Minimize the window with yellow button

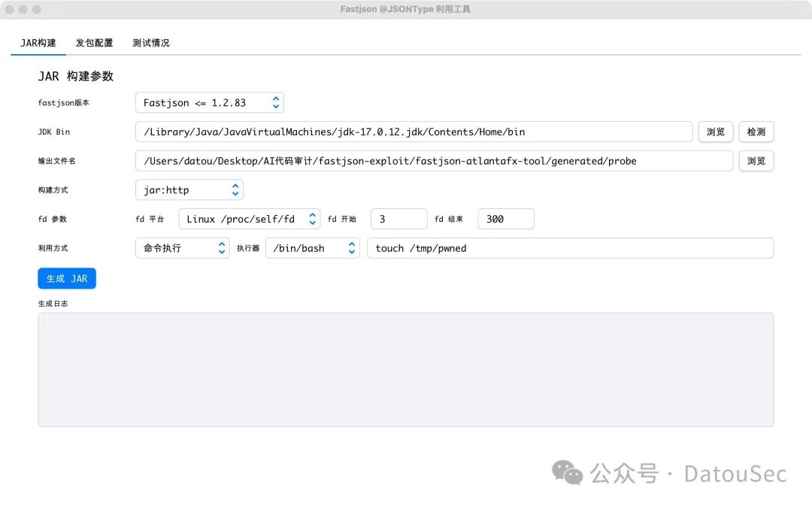pos(23,9)
